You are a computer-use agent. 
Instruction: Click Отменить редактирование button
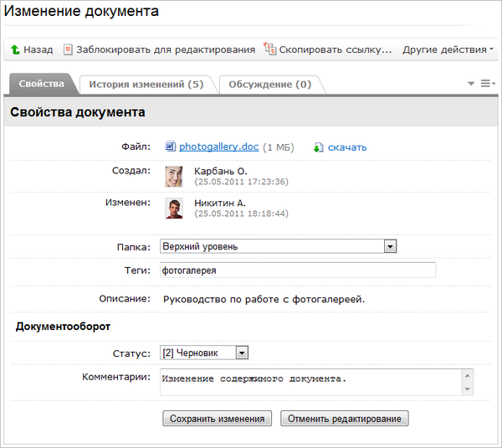345,419
